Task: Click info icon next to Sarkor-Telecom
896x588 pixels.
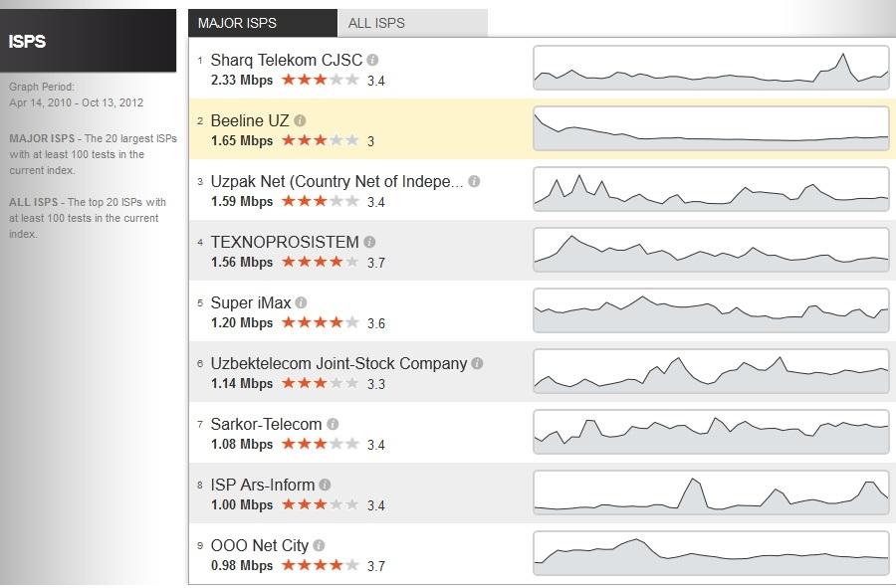Action: (x=333, y=424)
